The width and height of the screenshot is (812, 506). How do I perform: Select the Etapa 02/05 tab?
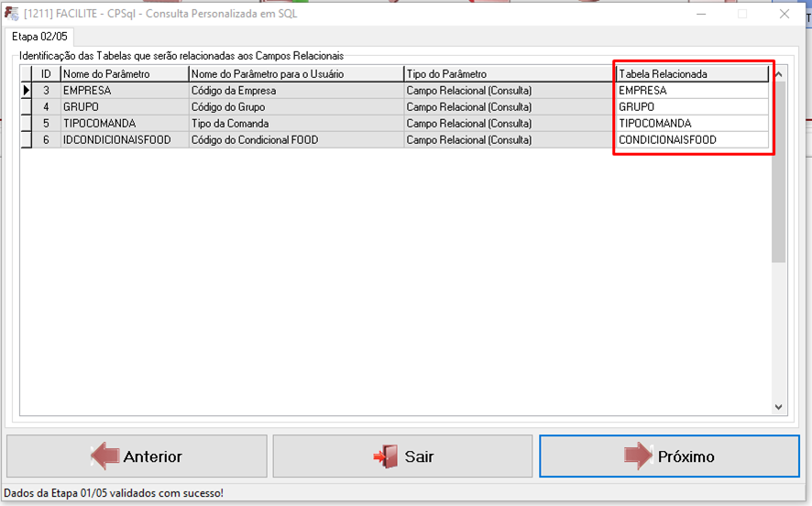pos(38,37)
